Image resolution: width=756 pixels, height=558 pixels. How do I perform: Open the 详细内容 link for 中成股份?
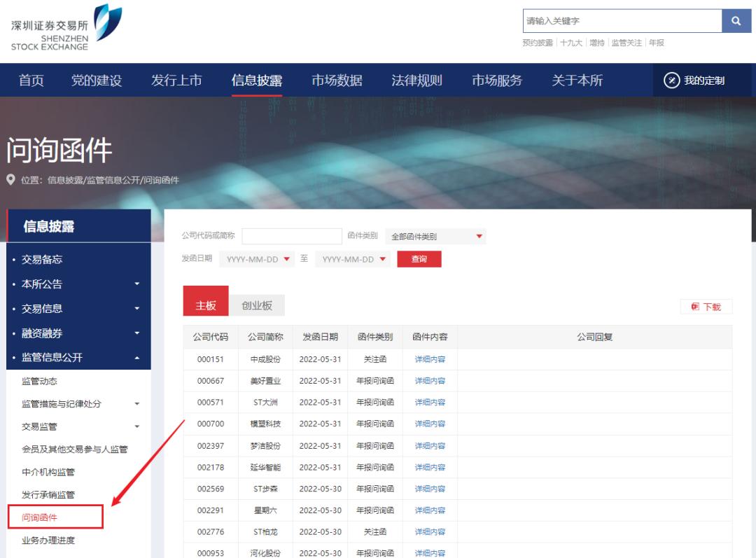coord(433,359)
